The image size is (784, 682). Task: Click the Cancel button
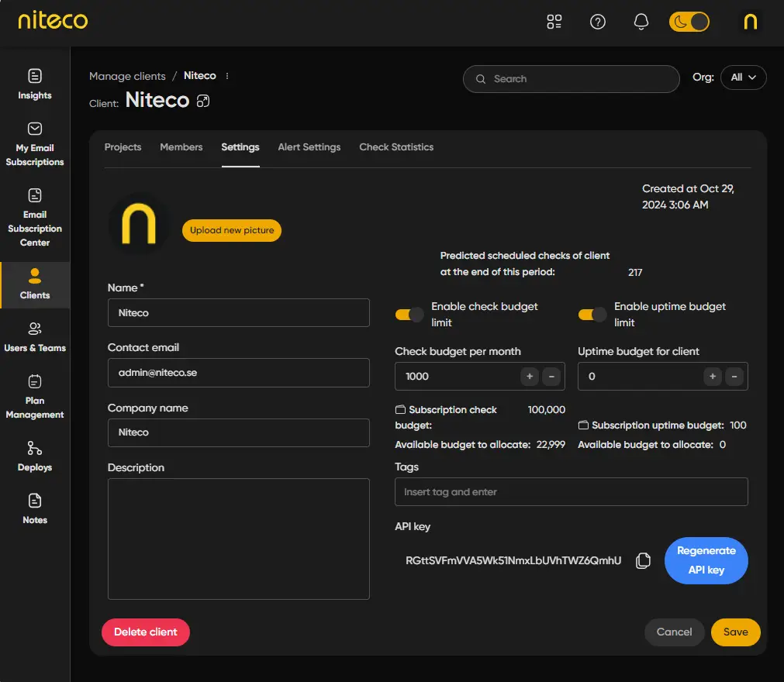click(674, 632)
